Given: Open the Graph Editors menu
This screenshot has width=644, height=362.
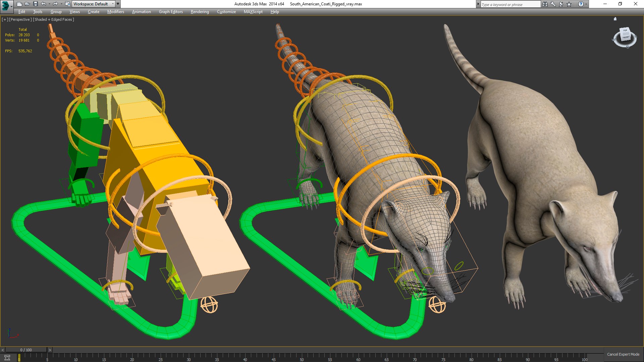Looking at the screenshot, I should (171, 12).
